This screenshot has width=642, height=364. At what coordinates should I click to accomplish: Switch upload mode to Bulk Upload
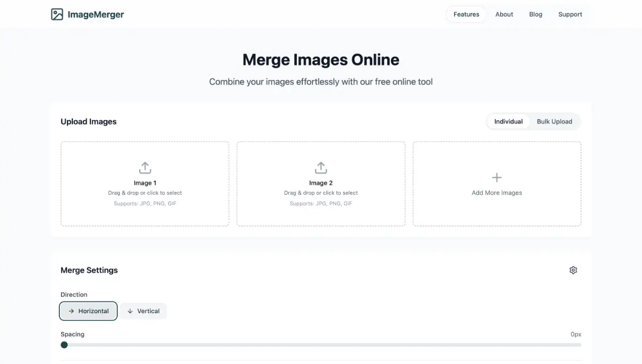(x=555, y=121)
